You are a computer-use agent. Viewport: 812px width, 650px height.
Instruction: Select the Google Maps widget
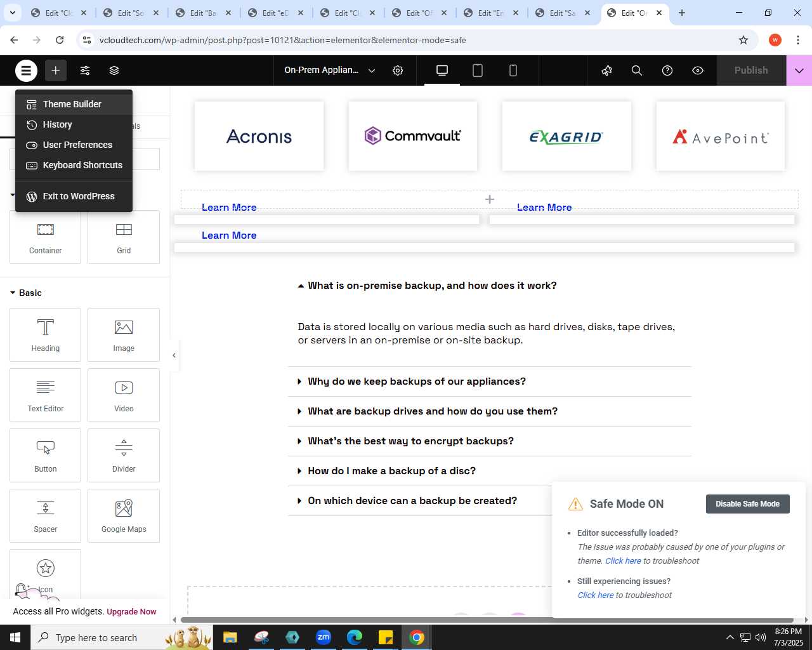click(124, 515)
